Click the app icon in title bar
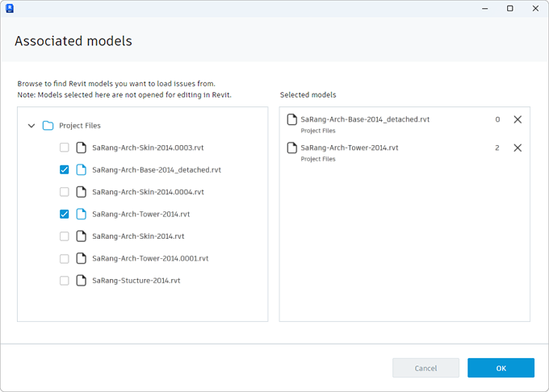 coord(10,8)
